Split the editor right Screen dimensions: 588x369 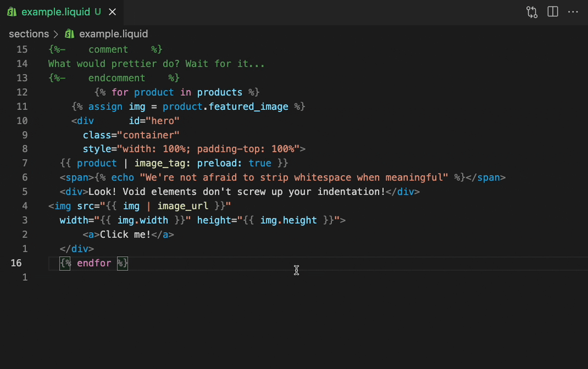[553, 12]
